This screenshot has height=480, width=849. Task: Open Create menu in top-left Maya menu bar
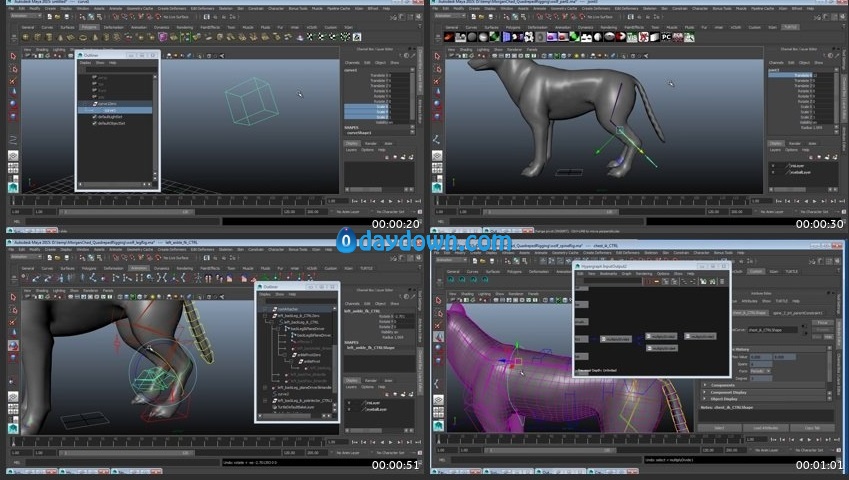point(50,9)
